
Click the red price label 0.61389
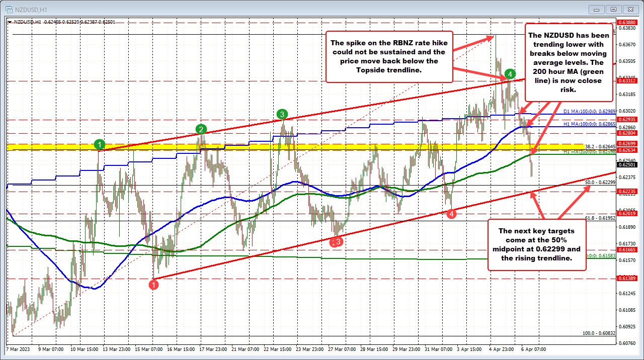(x=626, y=278)
